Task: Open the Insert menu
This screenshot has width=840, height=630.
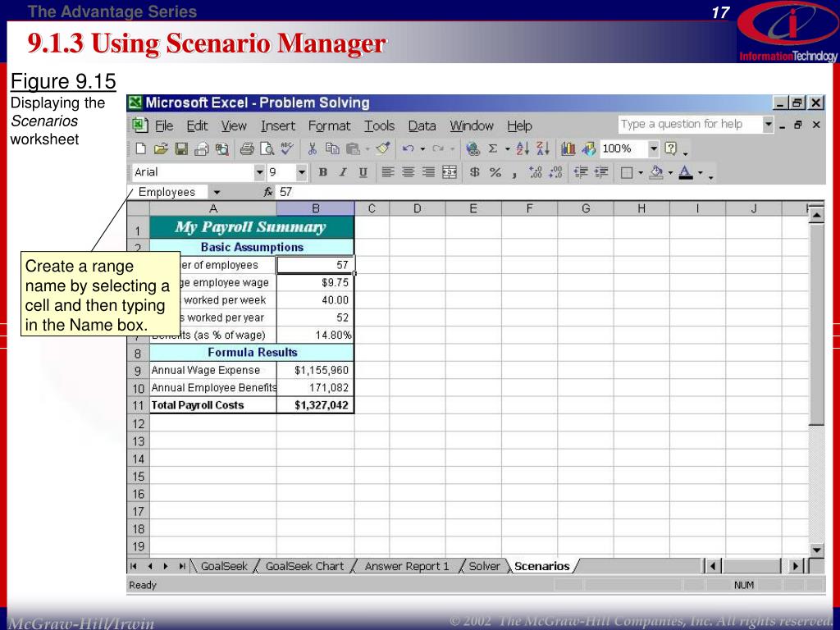Action: (278, 126)
